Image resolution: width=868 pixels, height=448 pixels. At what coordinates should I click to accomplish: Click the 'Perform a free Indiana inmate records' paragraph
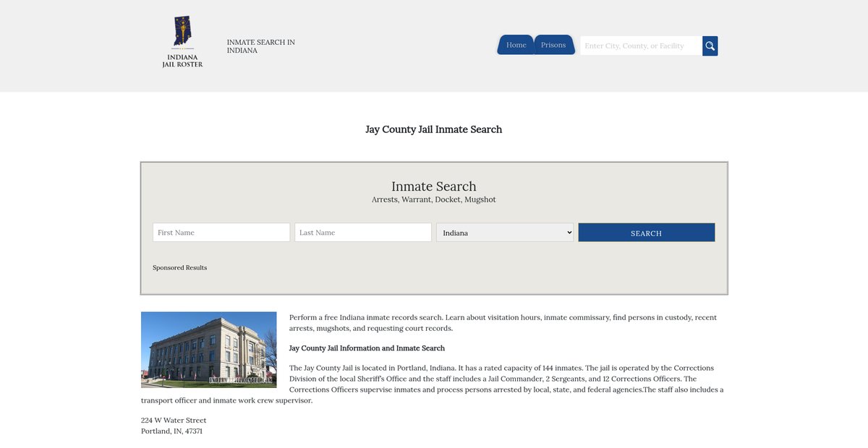tap(503, 322)
